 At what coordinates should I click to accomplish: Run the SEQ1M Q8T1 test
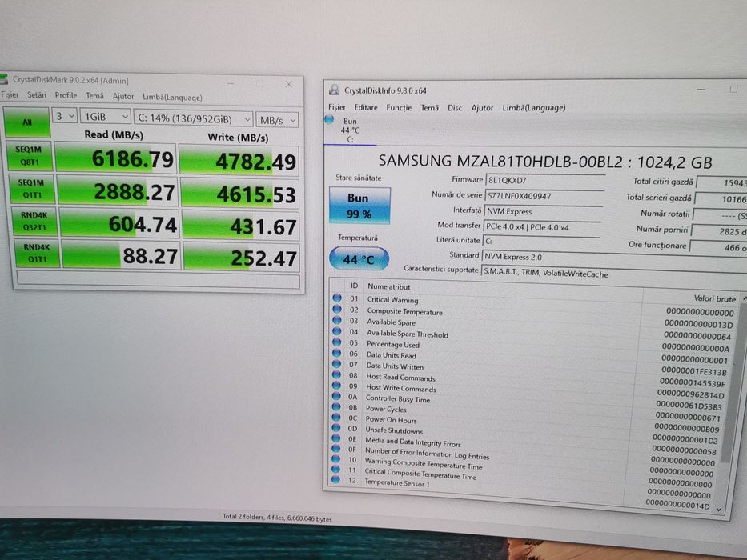[x=30, y=156]
